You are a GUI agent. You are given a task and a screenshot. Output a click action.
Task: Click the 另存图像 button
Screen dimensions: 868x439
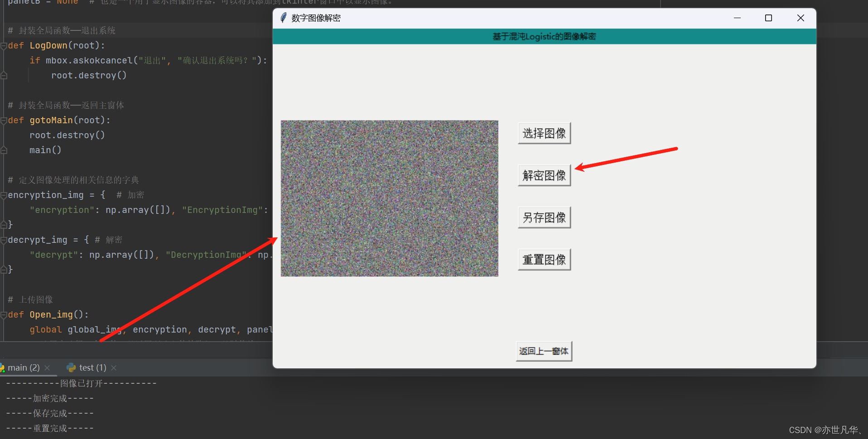point(544,217)
